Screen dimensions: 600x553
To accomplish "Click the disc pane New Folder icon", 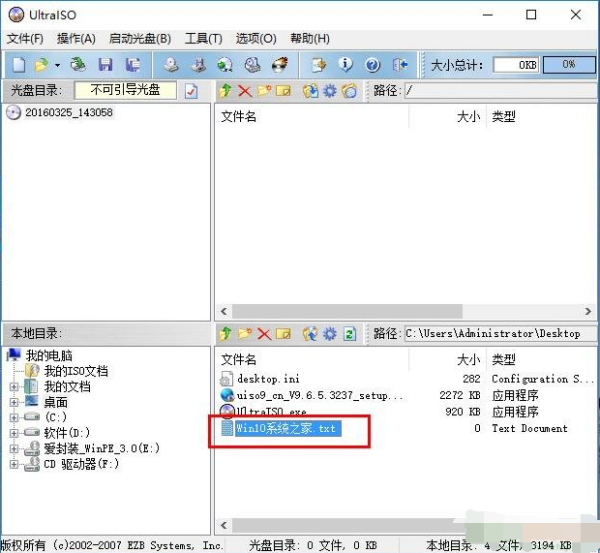I will (x=264, y=91).
